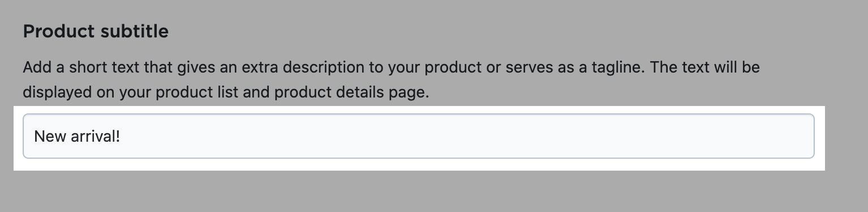Select the highlighted subtitle text box
The height and width of the screenshot is (212, 868).
click(418, 136)
